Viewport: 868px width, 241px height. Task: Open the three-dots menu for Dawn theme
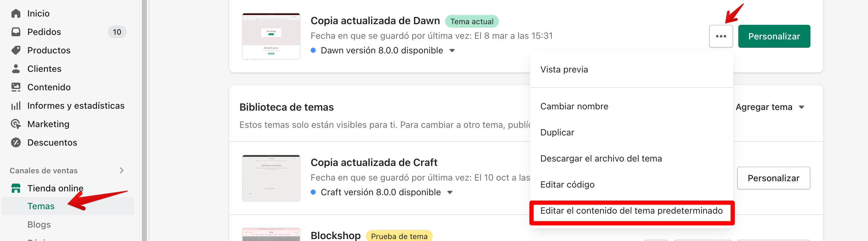tap(721, 36)
